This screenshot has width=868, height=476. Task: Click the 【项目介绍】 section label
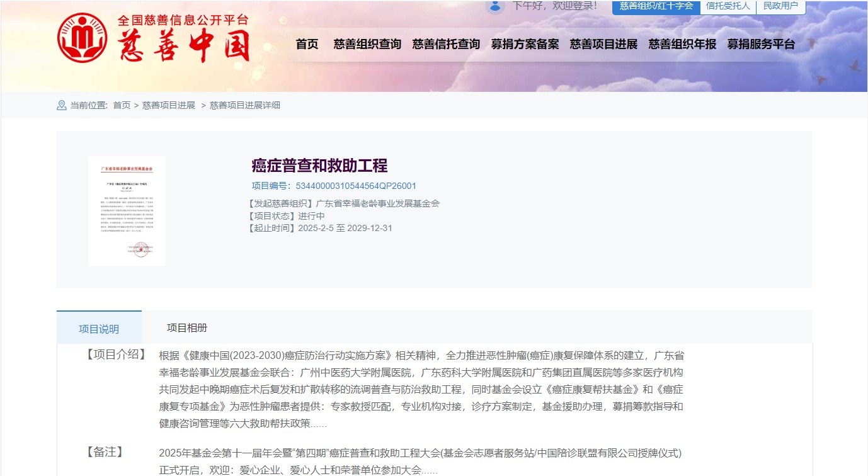tap(115, 354)
